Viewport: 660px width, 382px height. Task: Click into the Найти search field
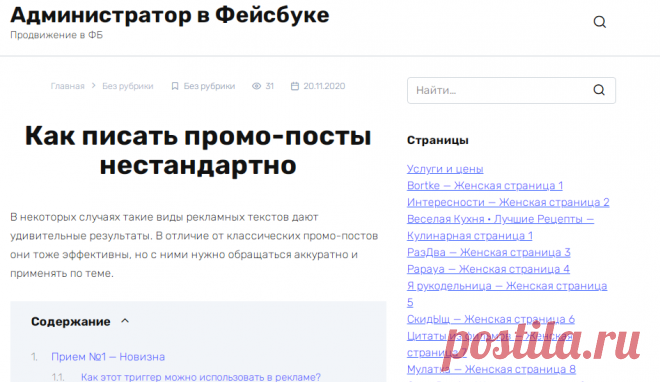pos(511,90)
